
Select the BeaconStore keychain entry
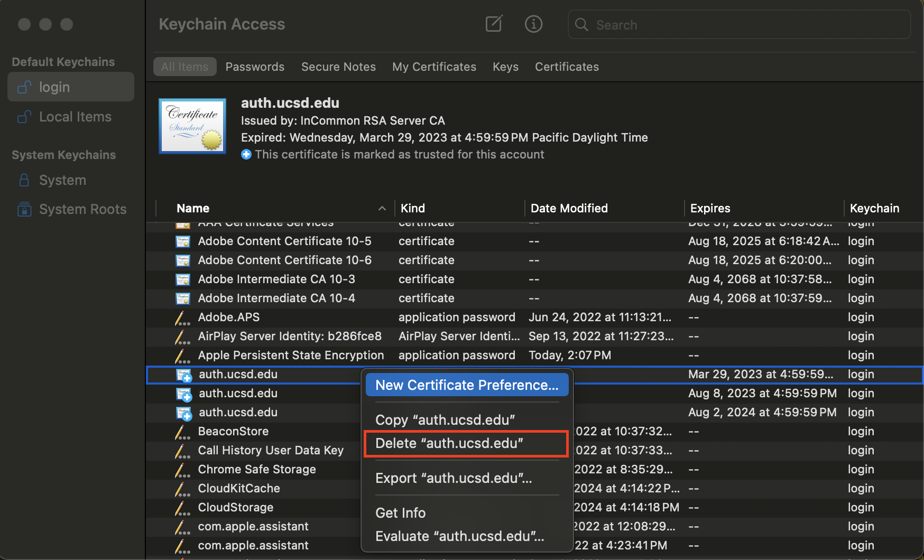233,432
